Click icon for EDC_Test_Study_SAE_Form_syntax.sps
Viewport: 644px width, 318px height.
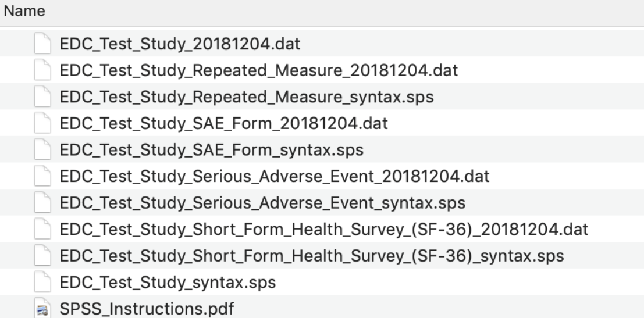coord(42,149)
